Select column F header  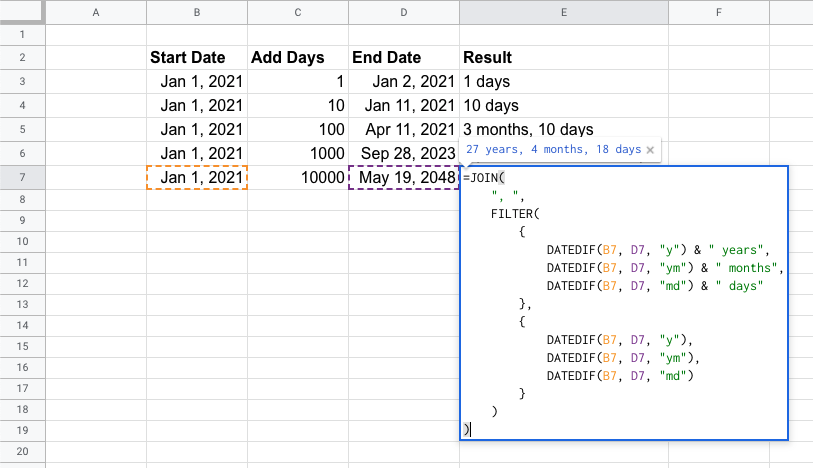(719, 12)
